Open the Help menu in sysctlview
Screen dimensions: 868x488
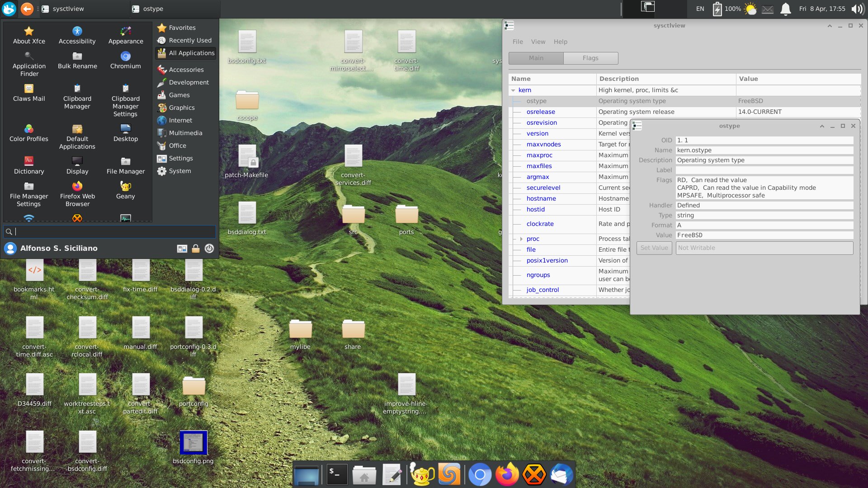(x=561, y=42)
